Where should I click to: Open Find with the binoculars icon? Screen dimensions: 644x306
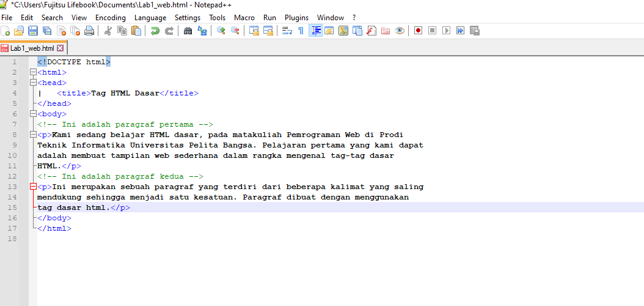point(188,31)
